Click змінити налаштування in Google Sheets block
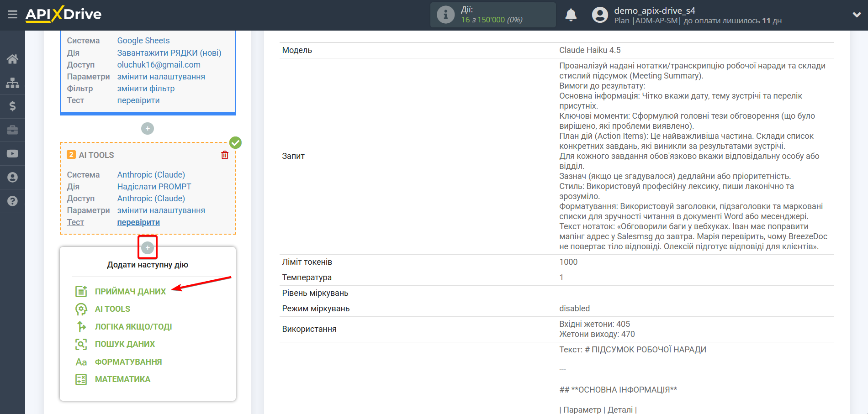The image size is (868, 414). [161, 77]
